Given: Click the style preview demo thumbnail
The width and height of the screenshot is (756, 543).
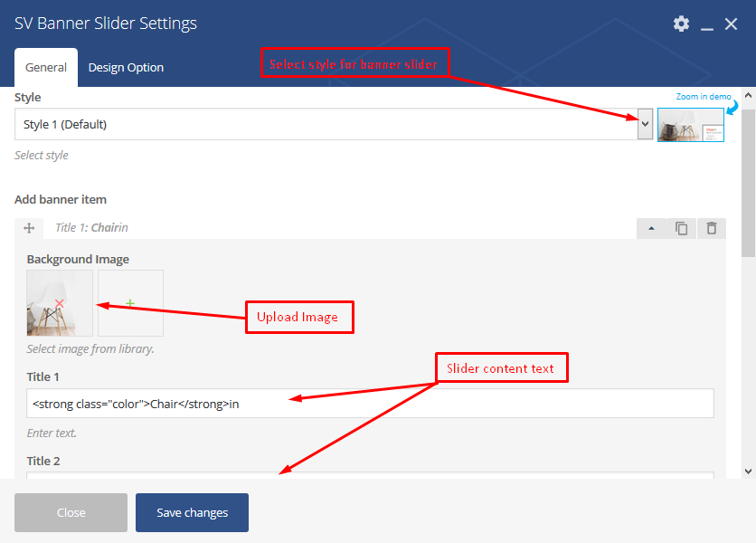Looking at the screenshot, I should (x=690, y=125).
